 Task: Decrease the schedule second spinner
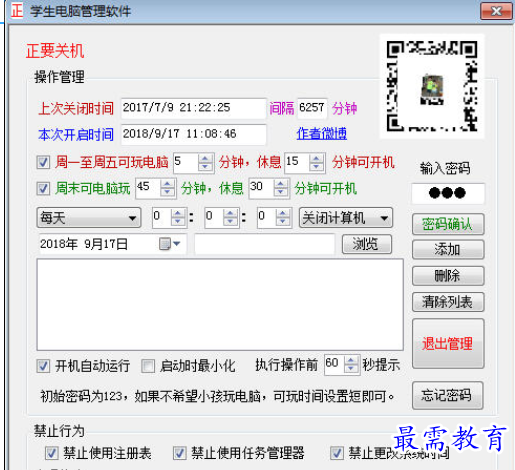click(x=283, y=222)
